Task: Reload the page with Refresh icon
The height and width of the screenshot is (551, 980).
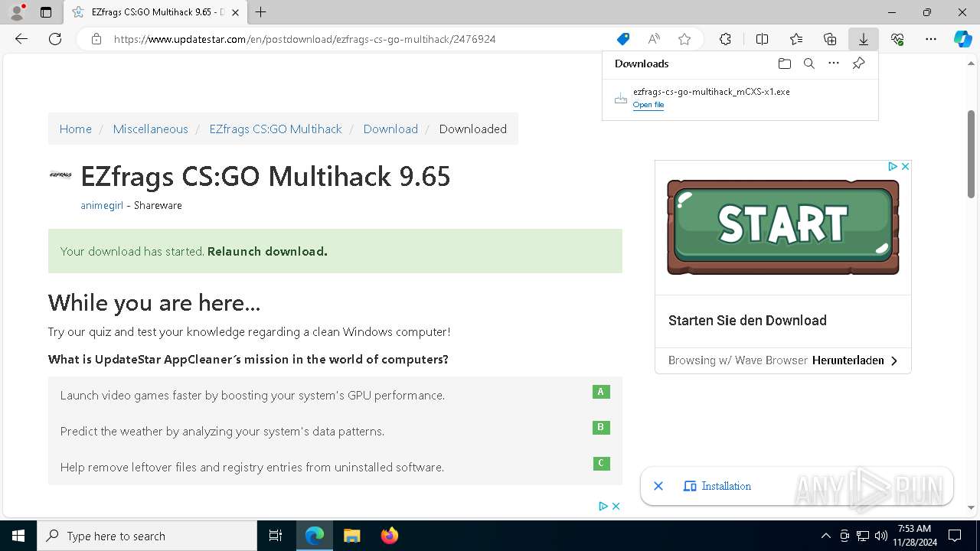Action: [55, 39]
